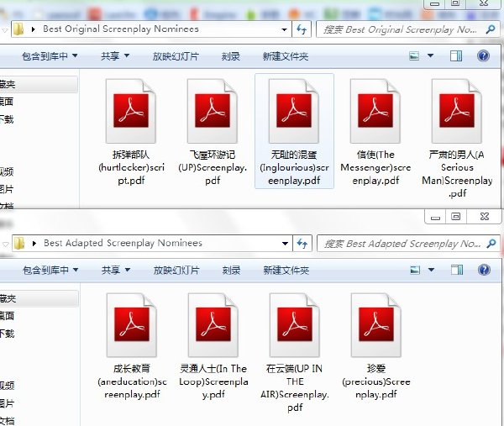Click folder icon in Original Screenplay address bar
504x426 pixels.
click(18, 29)
